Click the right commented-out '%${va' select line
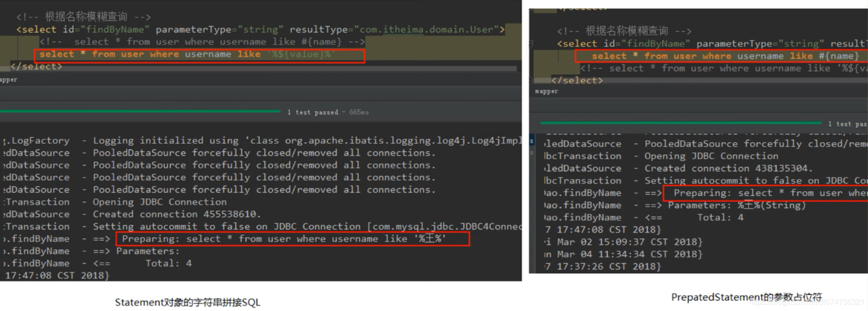 click(724, 68)
